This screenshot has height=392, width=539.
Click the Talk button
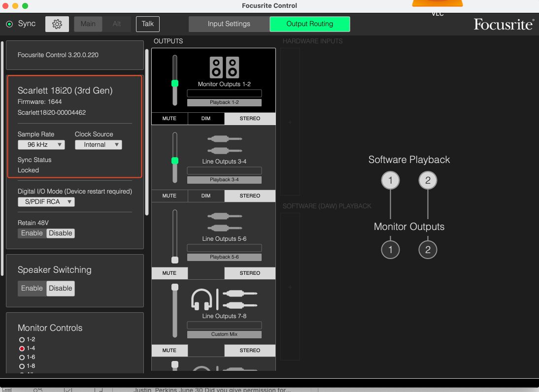click(x=148, y=24)
